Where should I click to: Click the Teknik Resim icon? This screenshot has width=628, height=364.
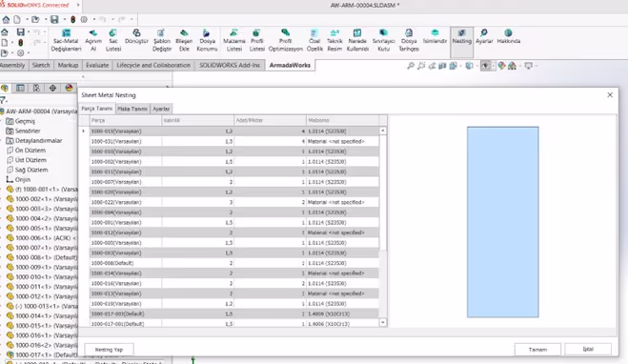[x=334, y=40]
